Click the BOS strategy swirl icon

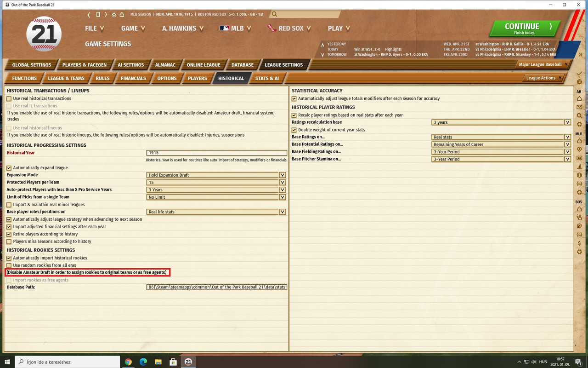point(579,226)
